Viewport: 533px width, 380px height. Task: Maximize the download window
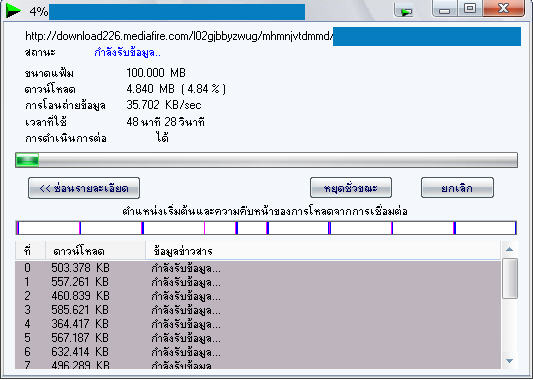470,8
